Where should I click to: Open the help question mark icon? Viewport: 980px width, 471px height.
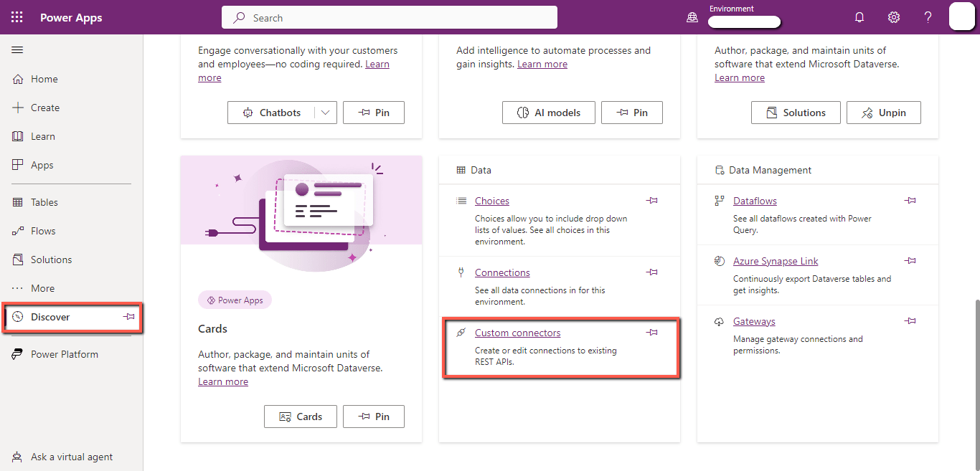(x=928, y=17)
